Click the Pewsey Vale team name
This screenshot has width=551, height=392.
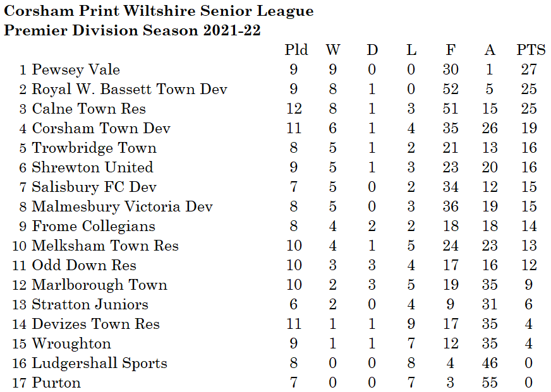tap(76, 69)
